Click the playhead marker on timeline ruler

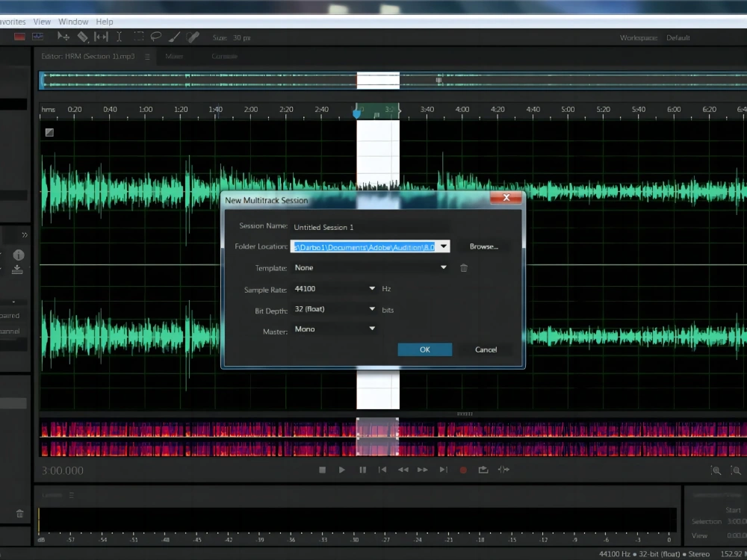[356, 113]
